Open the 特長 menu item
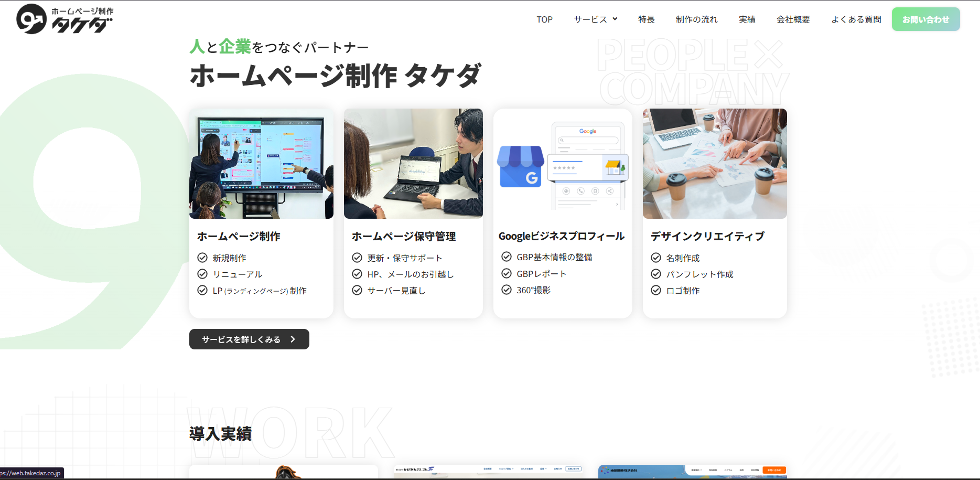The image size is (980, 480). 647,19
